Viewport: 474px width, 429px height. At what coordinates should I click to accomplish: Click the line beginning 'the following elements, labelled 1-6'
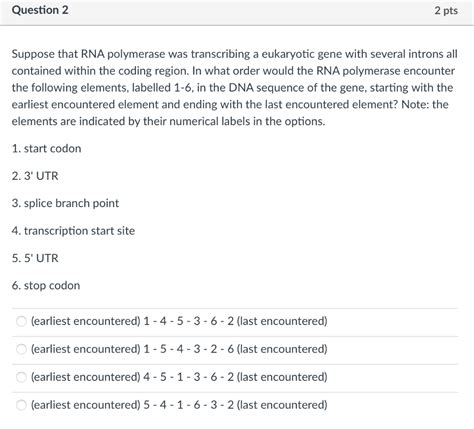232,88
